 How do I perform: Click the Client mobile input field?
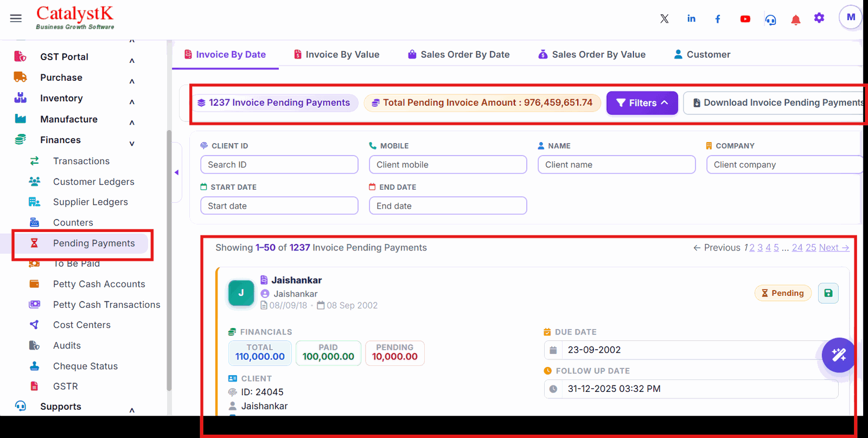[448, 165]
